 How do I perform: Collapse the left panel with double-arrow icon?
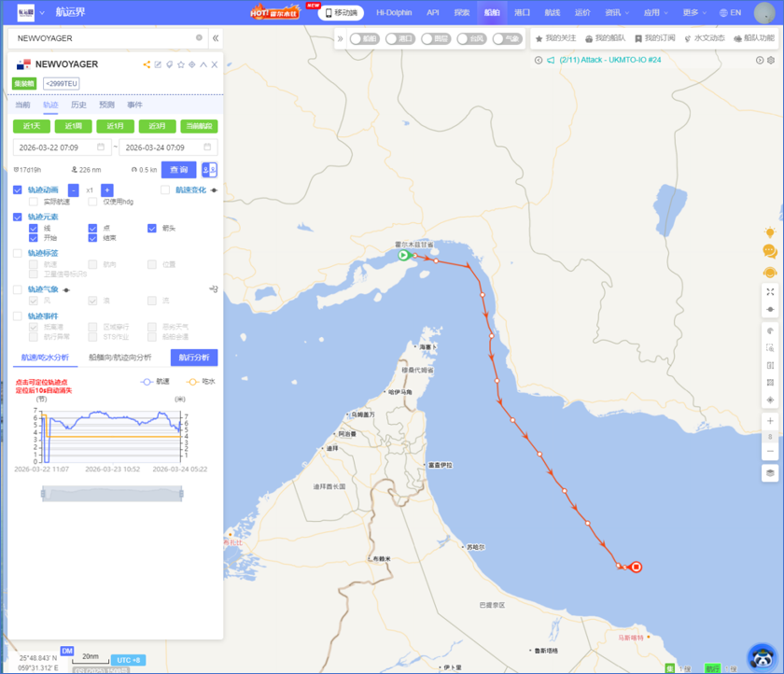(x=216, y=38)
